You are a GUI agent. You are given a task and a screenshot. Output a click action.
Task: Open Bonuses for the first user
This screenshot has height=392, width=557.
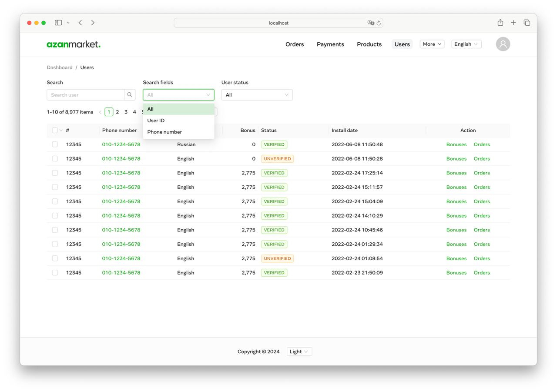[x=456, y=144]
